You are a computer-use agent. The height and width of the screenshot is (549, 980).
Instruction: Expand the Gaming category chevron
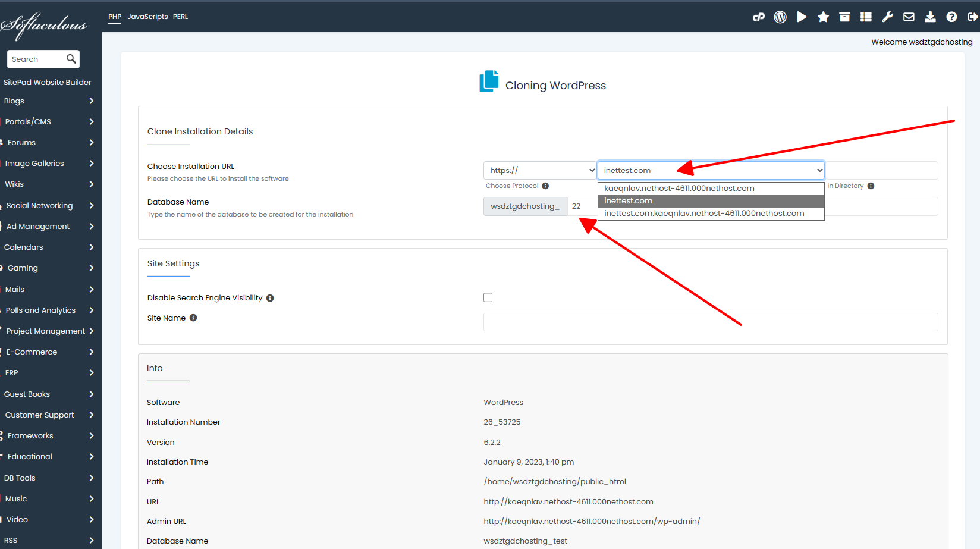pyautogui.click(x=92, y=268)
